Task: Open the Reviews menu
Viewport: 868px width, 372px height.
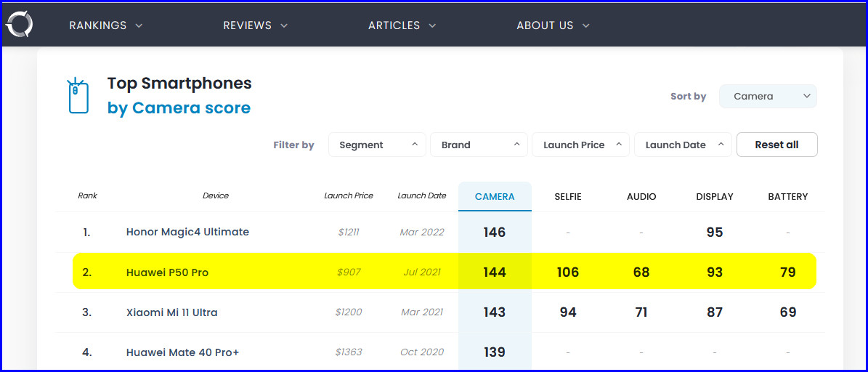Action: click(x=255, y=25)
